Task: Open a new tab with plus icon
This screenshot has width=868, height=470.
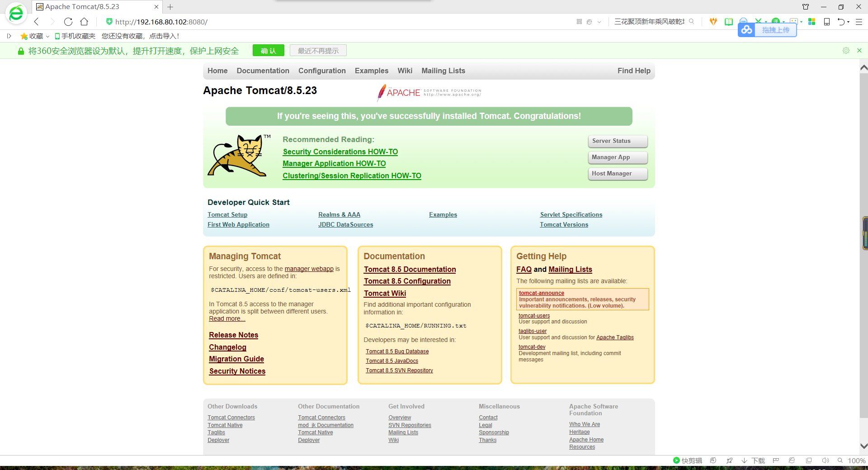Action: click(170, 7)
